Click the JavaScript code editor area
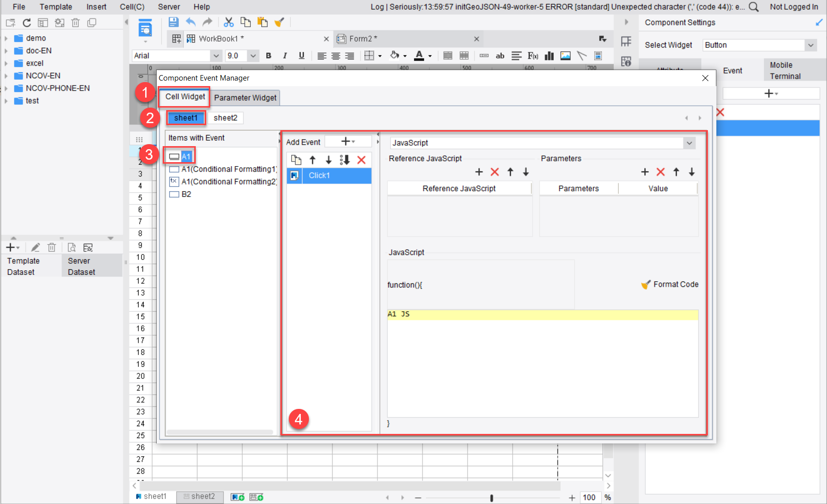827x504 pixels. click(x=543, y=363)
